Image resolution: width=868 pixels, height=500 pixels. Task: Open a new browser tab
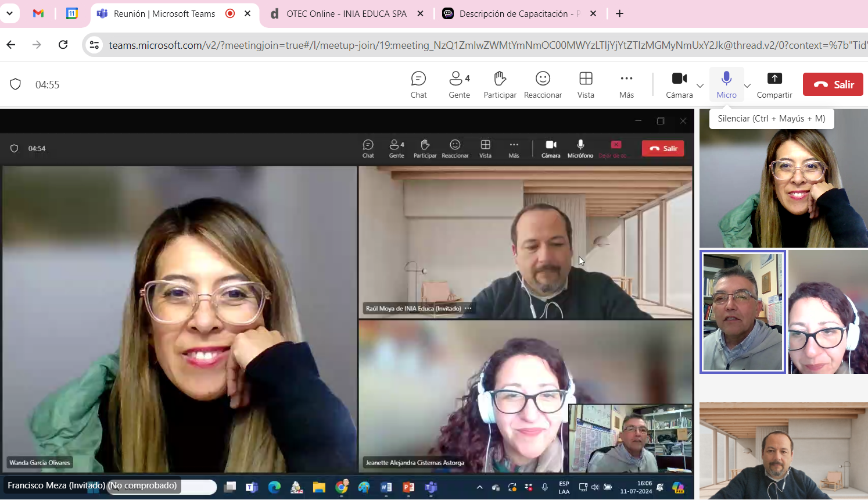620,13
